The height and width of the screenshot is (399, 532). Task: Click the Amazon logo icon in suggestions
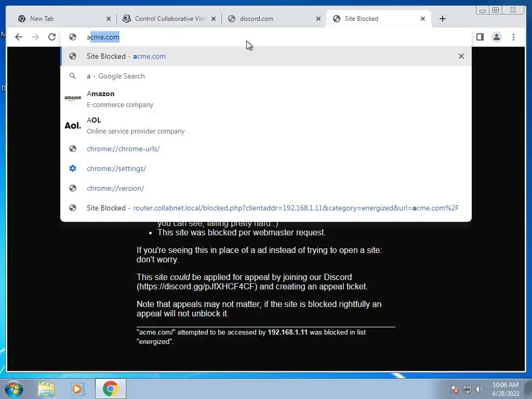[73, 98]
